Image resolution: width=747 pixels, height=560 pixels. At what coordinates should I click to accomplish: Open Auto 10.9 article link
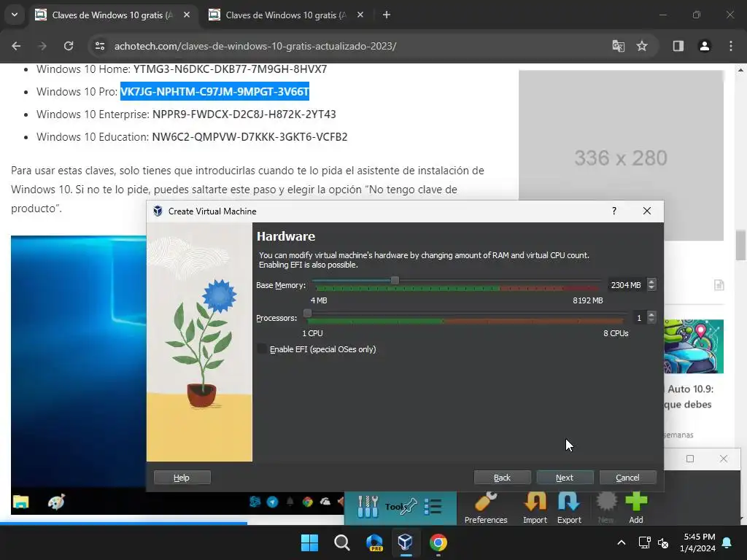[689, 397]
